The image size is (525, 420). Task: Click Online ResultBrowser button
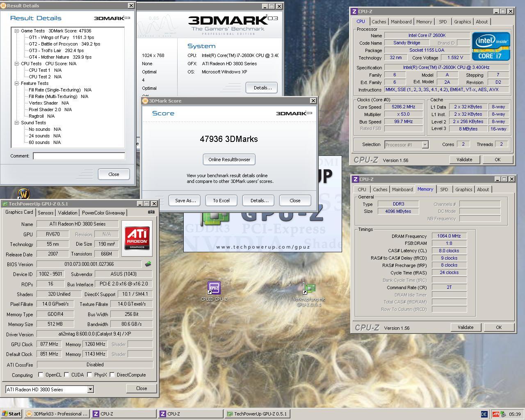229,160
